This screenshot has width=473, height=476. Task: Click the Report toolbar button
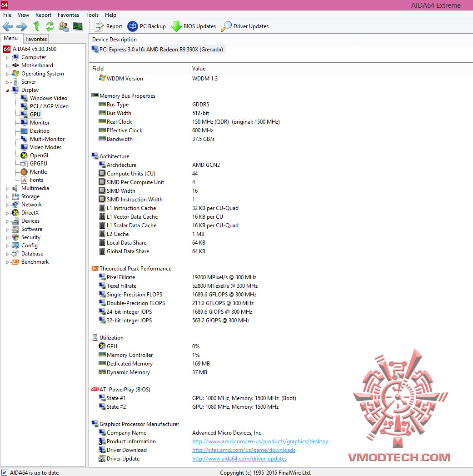click(x=108, y=26)
